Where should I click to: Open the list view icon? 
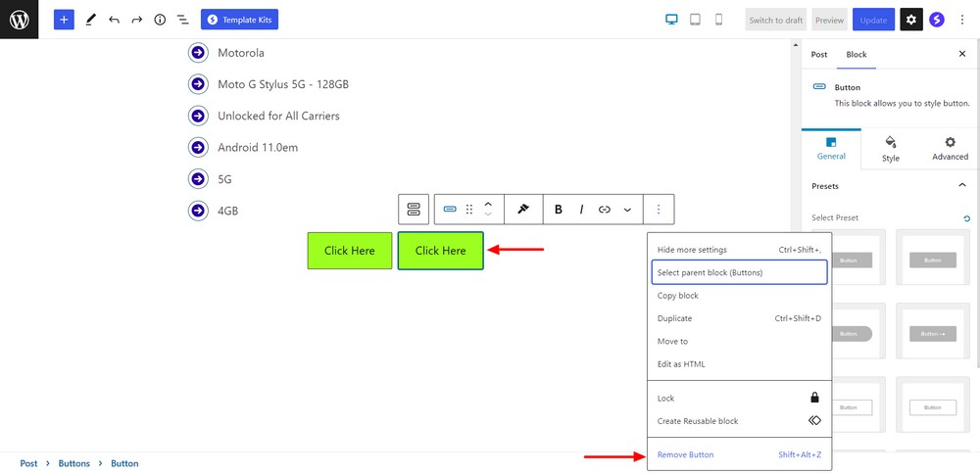pyautogui.click(x=182, y=20)
